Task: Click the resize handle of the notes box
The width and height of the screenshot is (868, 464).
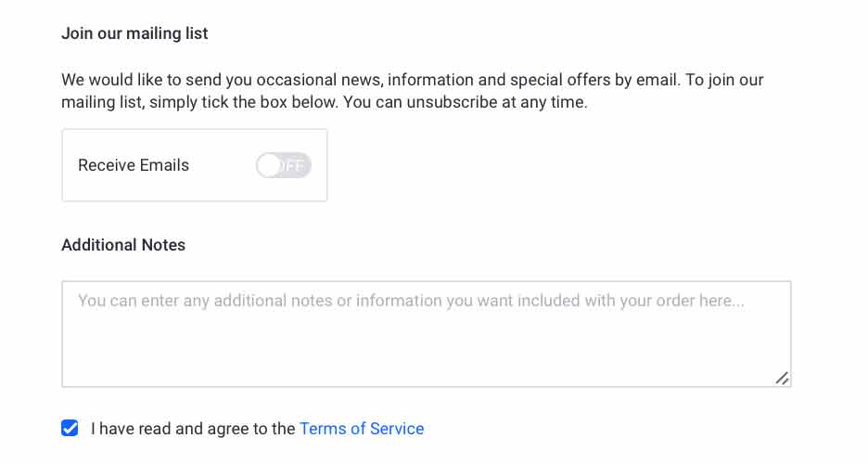Action: point(782,378)
